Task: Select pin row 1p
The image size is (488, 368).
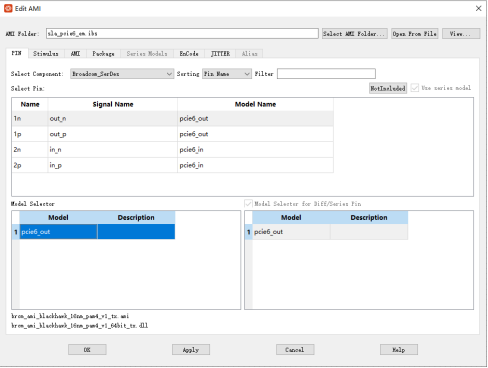Action: 173,134
